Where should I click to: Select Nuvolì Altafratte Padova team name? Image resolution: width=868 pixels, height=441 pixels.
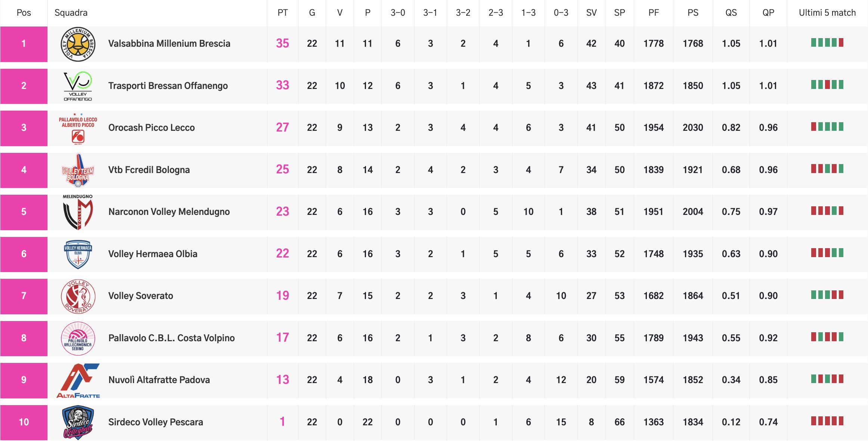pyautogui.click(x=159, y=380)
